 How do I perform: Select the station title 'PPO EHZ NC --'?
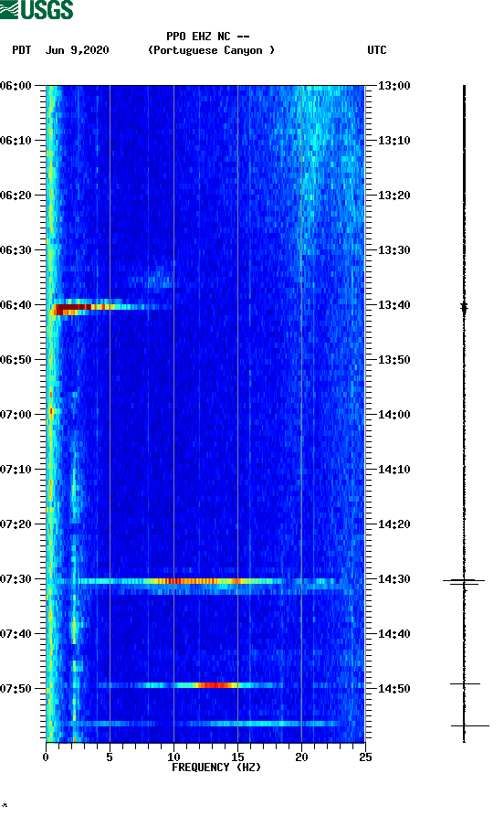click(x=208, y=37)
